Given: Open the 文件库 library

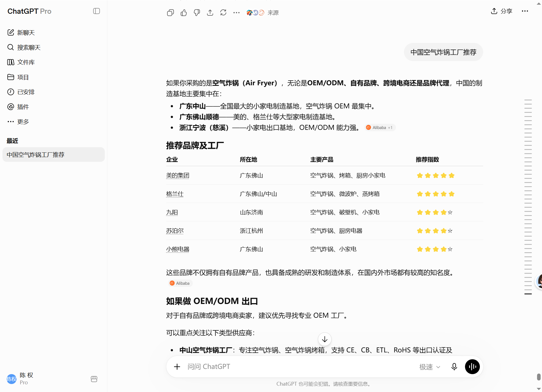Looking at the screenshot, I should pyautogui.click(x=53, y=62).
